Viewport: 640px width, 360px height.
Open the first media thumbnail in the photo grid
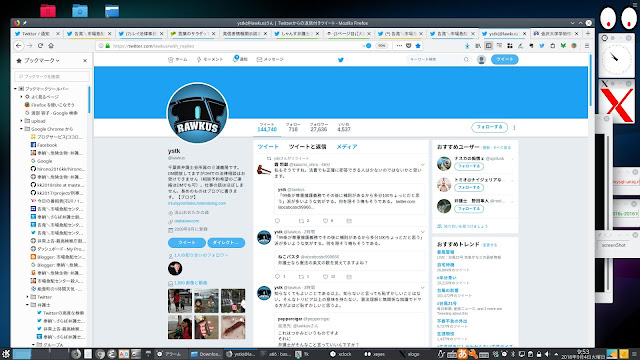180,301
